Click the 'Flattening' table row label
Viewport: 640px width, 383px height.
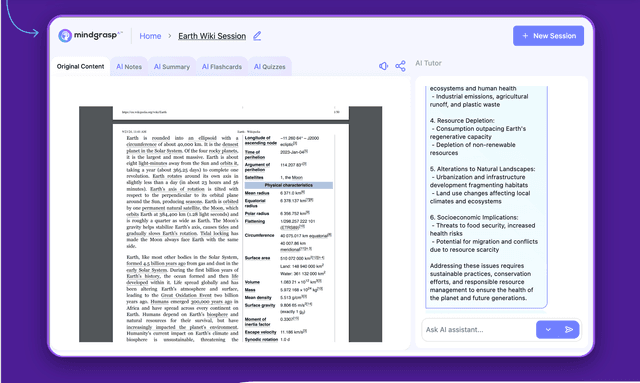tap(255, 221)
